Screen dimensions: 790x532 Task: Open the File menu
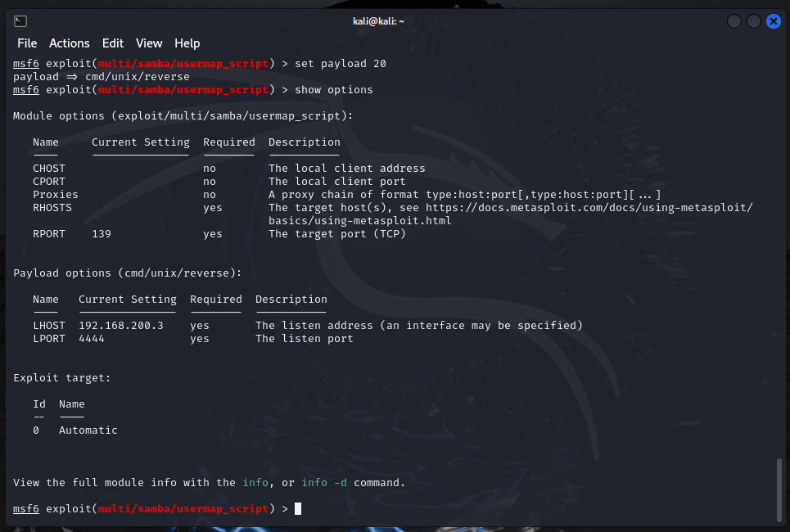[27, 43]
